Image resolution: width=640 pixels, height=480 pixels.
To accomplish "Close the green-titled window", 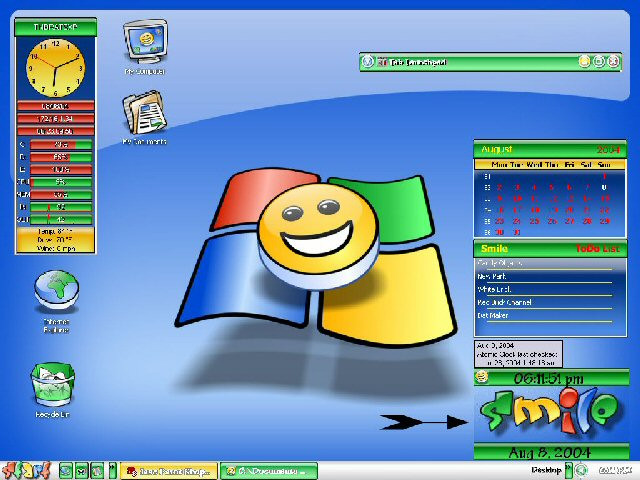I will click(x=613, y=62).
